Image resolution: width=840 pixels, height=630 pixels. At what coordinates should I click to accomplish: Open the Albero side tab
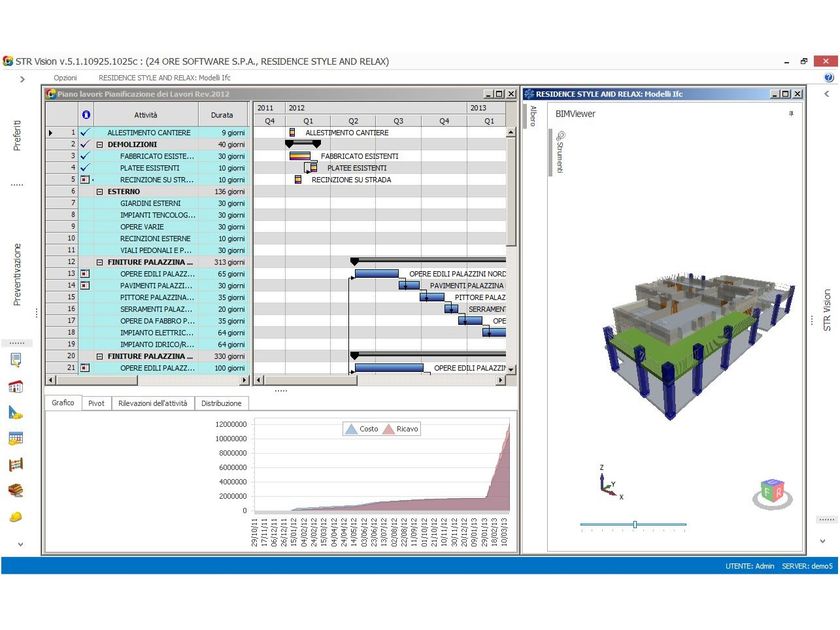click(x=533, y=116)
